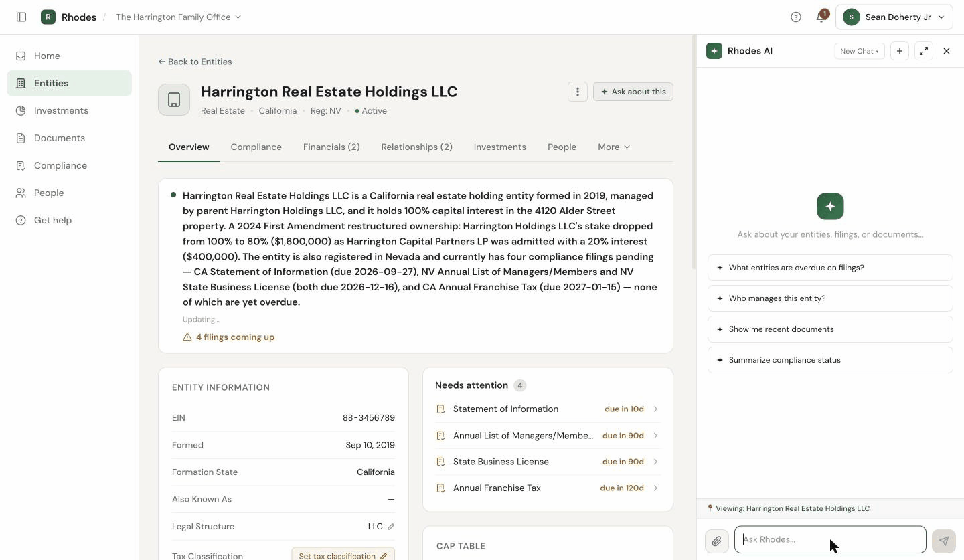The width and height of the screenshot is (964, 560).
Task: Click the '4 filings coming up' warning
Action: click(229, 337)
